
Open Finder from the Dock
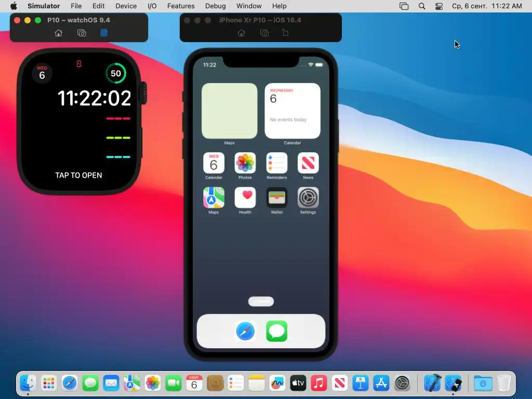coord(28,383)
